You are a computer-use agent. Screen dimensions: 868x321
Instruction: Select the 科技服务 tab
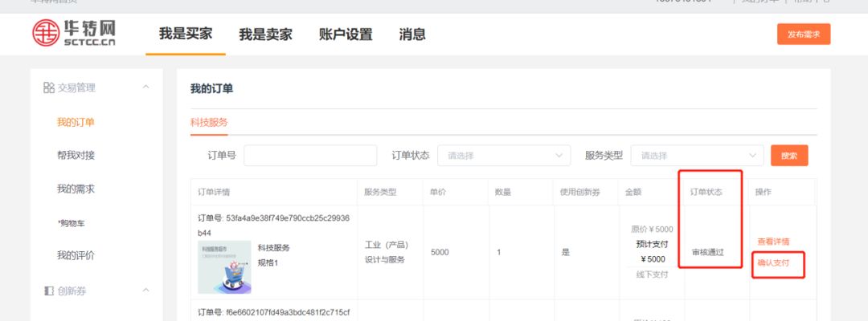pyautogui.click(x=209, y=122)
